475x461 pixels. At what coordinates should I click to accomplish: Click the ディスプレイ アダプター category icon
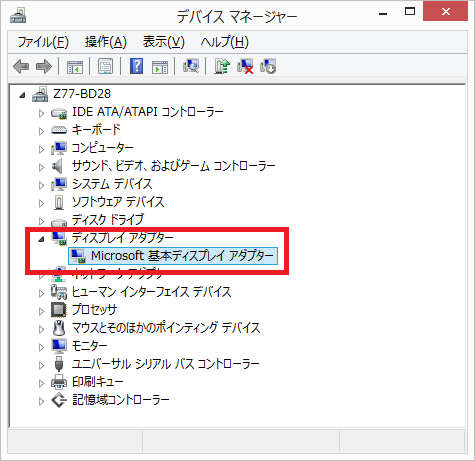click(x=59, y=238)
